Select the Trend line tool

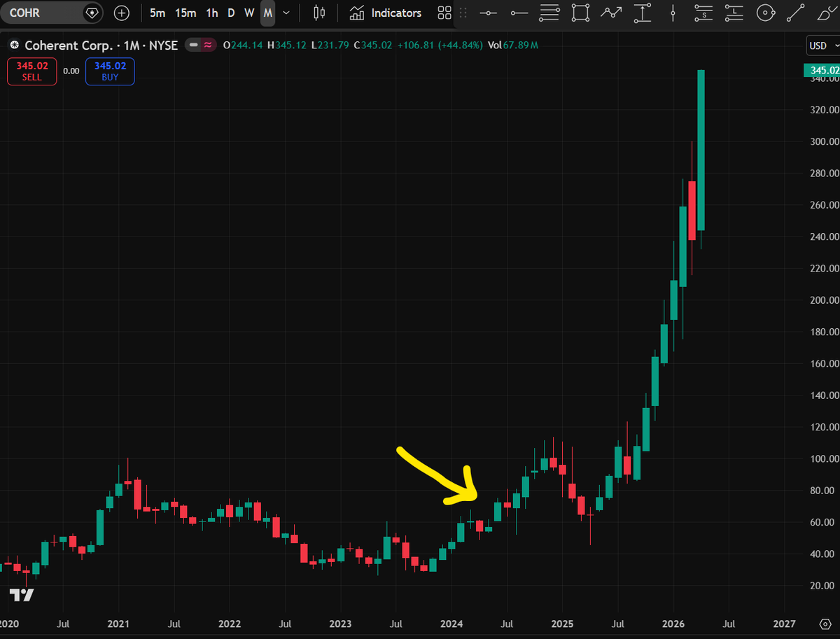point(795,13)
